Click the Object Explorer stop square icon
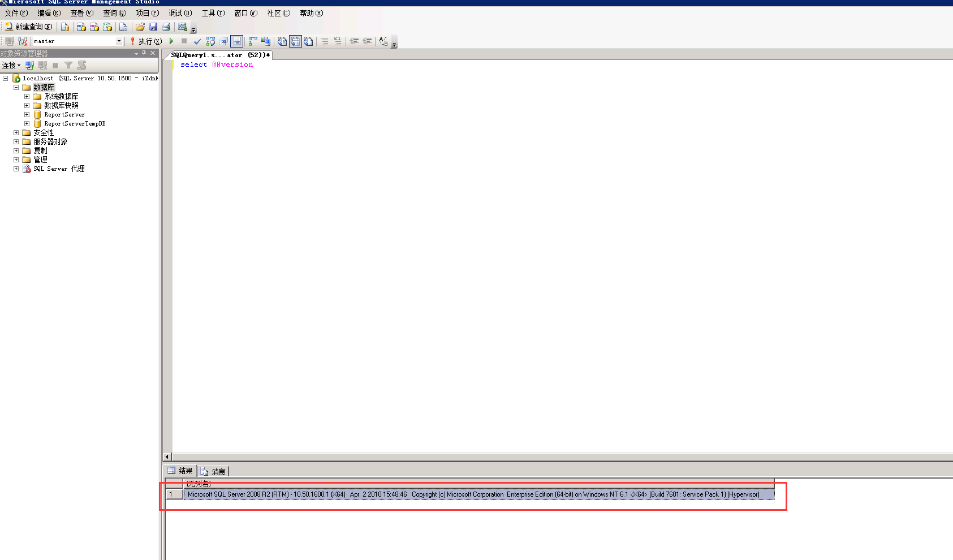 coord(55,66)
